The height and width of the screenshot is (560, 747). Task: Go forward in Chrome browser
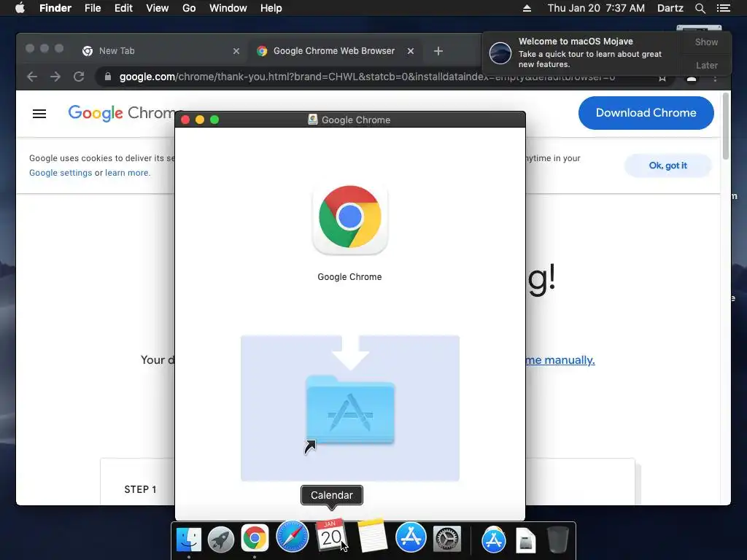pos(55,77)
